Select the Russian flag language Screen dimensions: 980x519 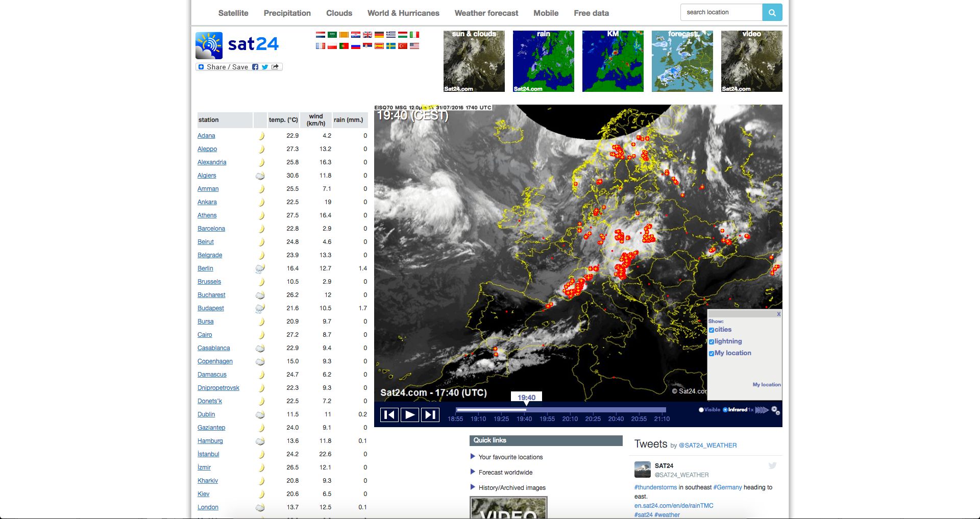point(356,46)
